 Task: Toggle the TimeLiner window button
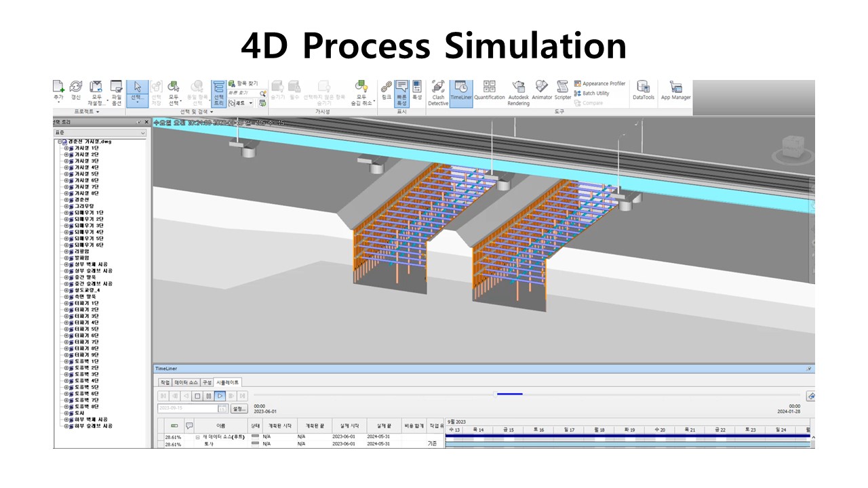tap(461, 92)
